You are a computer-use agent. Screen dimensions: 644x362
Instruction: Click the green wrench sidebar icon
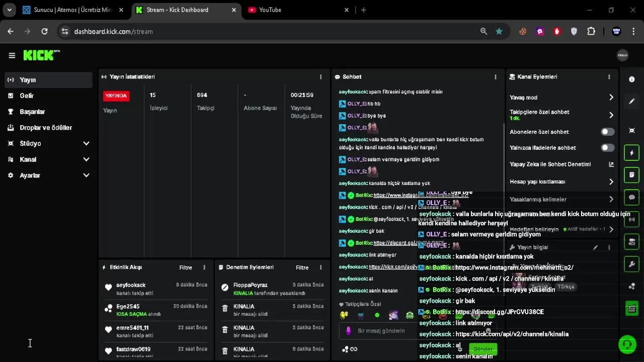[632, 264]
